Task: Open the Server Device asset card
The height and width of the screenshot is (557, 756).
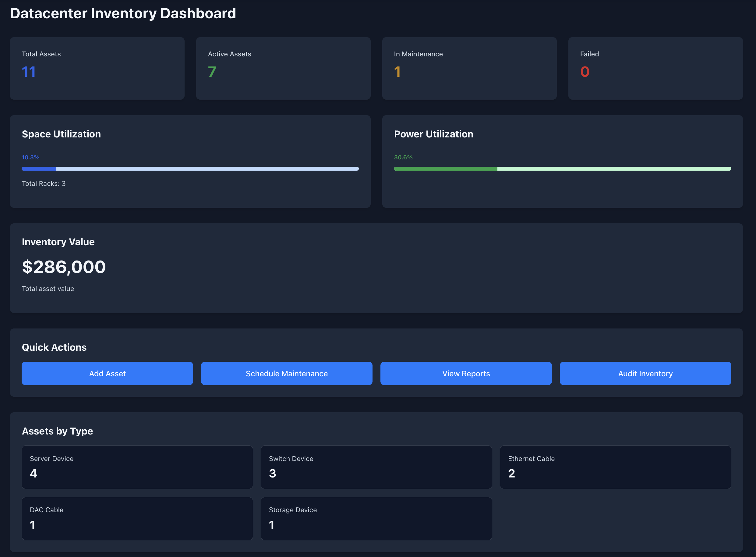Action: coord(137,467)
